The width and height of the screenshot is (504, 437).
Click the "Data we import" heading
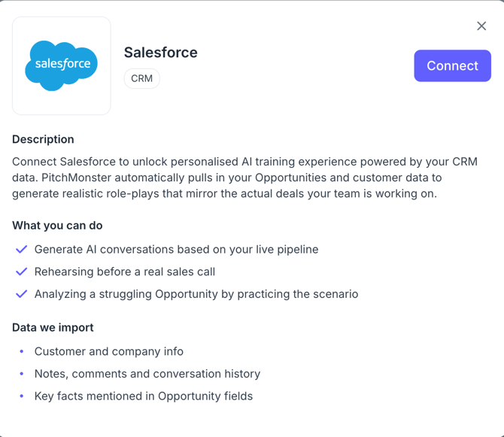tap(53, 327)
